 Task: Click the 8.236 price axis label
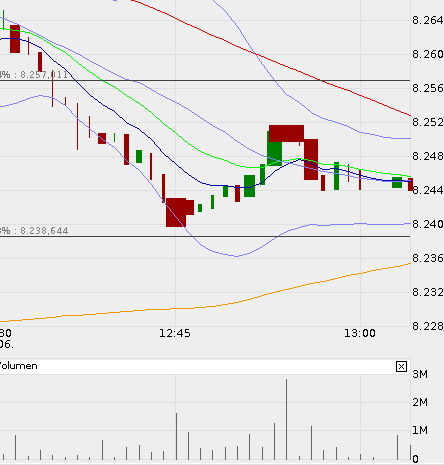pyautogui.click(x=428, y=258)
